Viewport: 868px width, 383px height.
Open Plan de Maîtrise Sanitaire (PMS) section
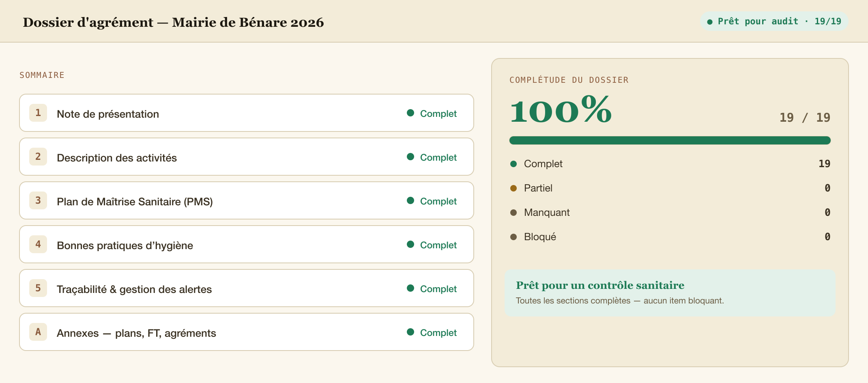(x=247, y=200)
